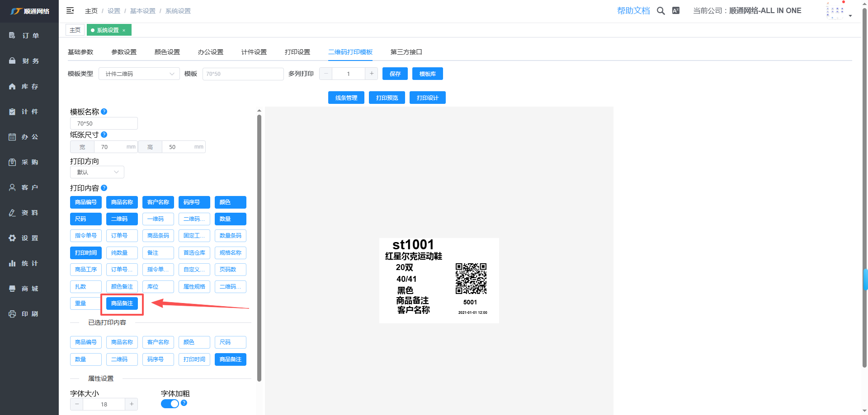Open the 订单 orders sidebar icon
This screenshot has width=868, height=415.
(x=12, y=36)
